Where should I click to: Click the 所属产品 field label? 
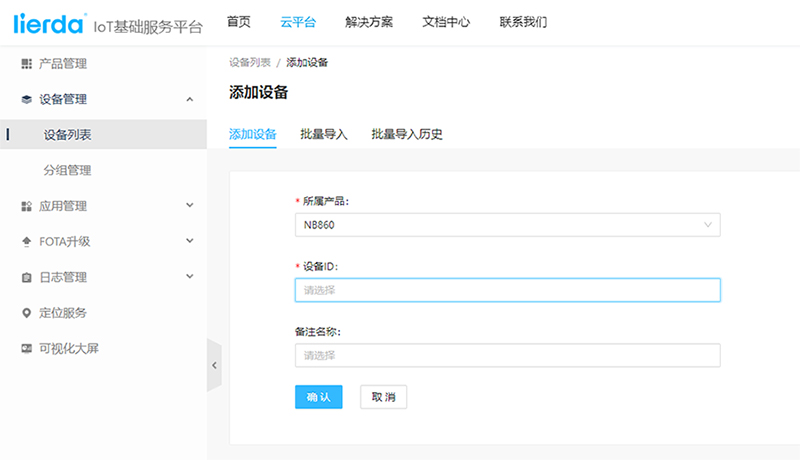[x=326, y=201]
